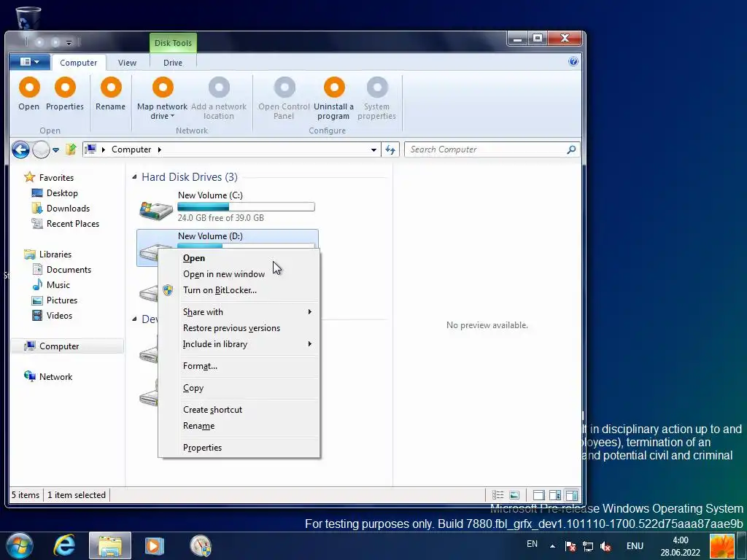Select the New Volume (C:) drive icon
Image resolution: width=747 pixels, height=560 pixels.
156,209
